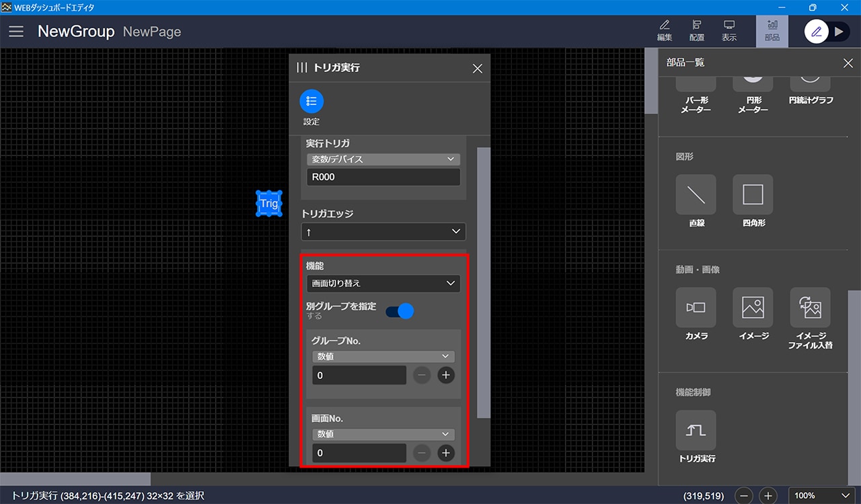The image size is (861, 504).
Task: Toggle the 部品 parts panel
Action: (x=772, y=30)
